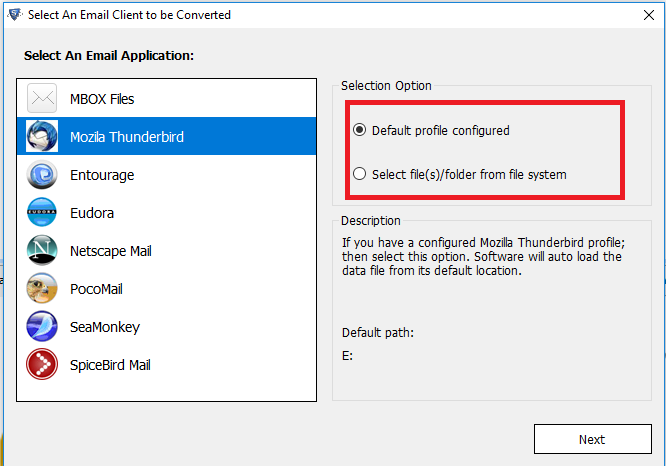Select PocoMail text in application list
This screenshot has height=466, width=666.
pyautogui.click(x=96, y=289)
